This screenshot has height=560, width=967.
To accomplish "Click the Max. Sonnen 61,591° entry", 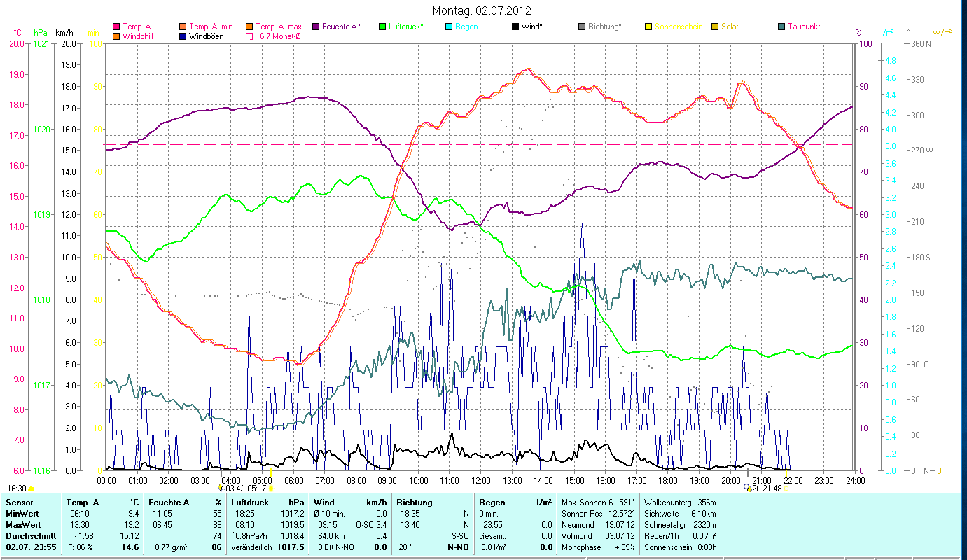I will click(598, 503).
